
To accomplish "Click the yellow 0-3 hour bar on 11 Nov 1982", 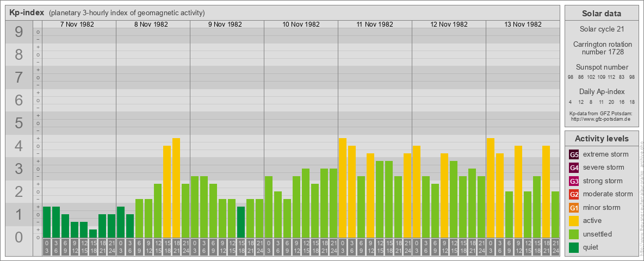I will click(343, 188).
